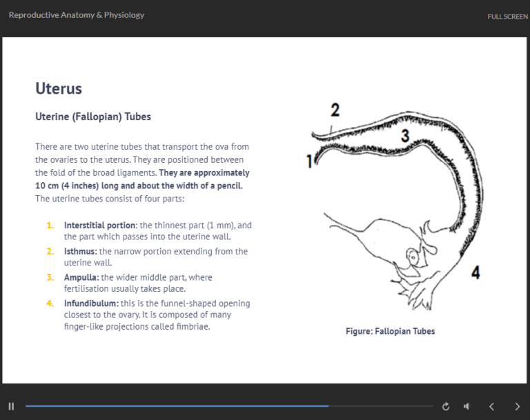
Task: Click the Ampulla list item
Action: click(130, 283)
